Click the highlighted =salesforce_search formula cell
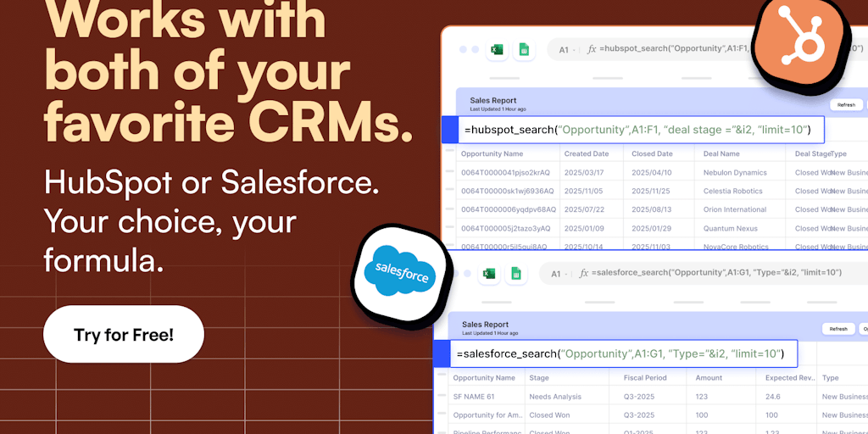 [615, 353]
